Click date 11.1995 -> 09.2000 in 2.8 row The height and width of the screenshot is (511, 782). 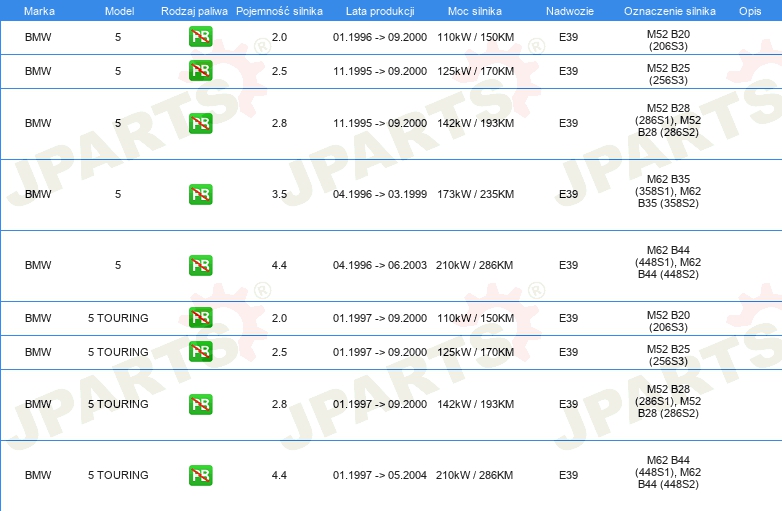380,123
